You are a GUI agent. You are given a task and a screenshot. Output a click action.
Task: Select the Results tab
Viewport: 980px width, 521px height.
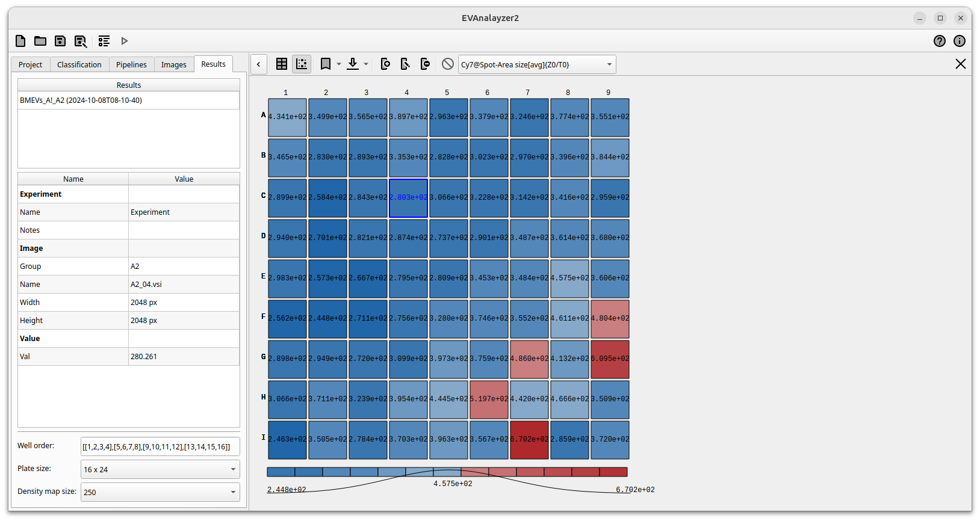[x=214, y=64]
